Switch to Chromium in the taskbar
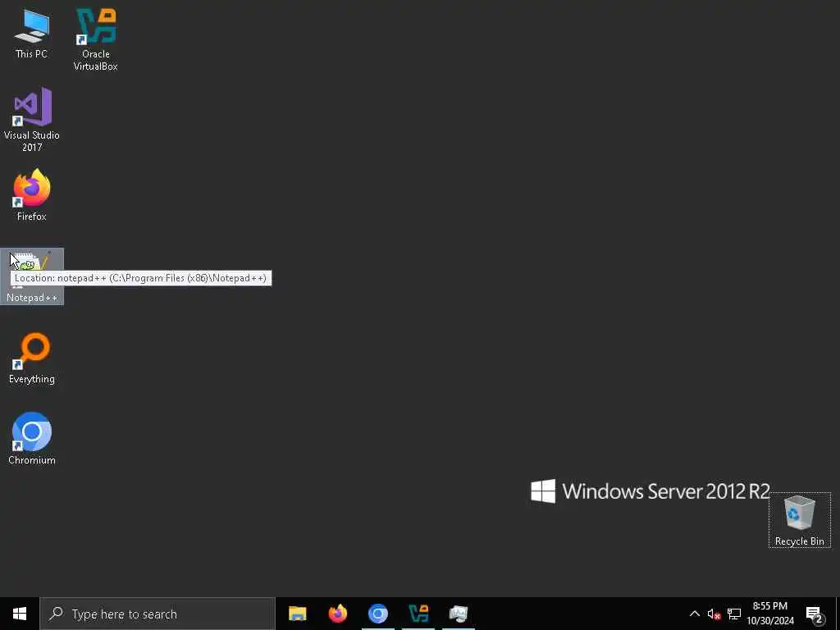The height and width of the screenshot is (630, 840). pyautogui.click(x=377, y=614)
